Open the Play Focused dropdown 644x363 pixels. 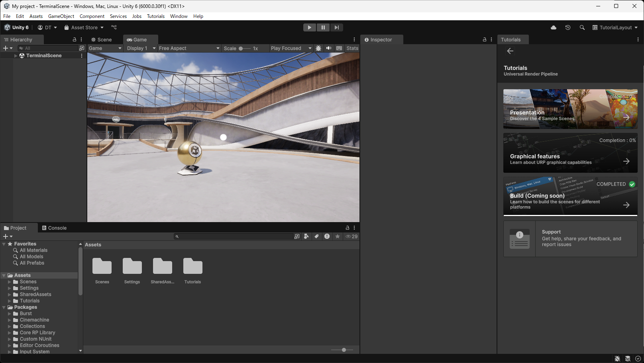[291, 48]
